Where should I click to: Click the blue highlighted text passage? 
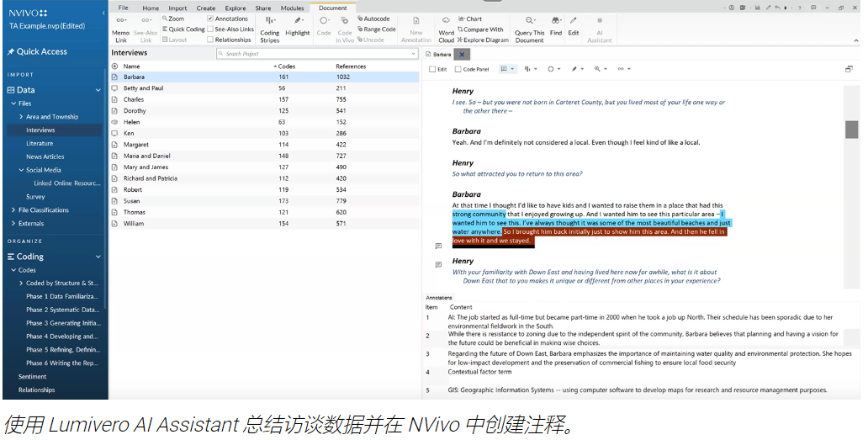click(591, 223)
